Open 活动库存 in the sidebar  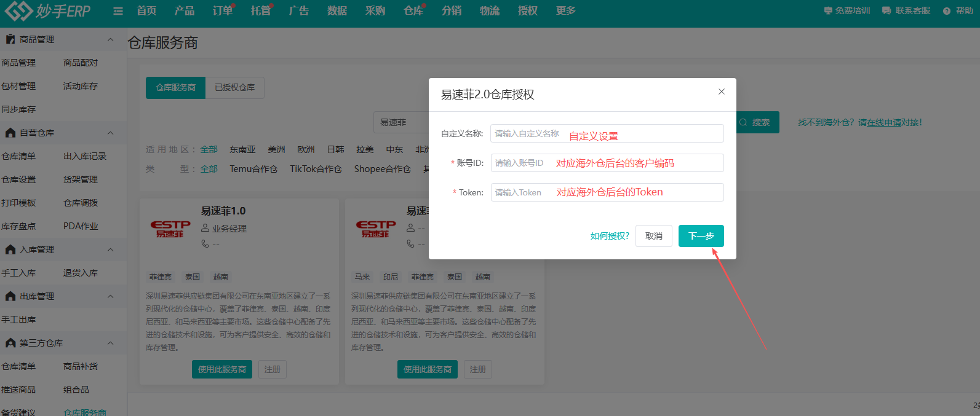81,86
